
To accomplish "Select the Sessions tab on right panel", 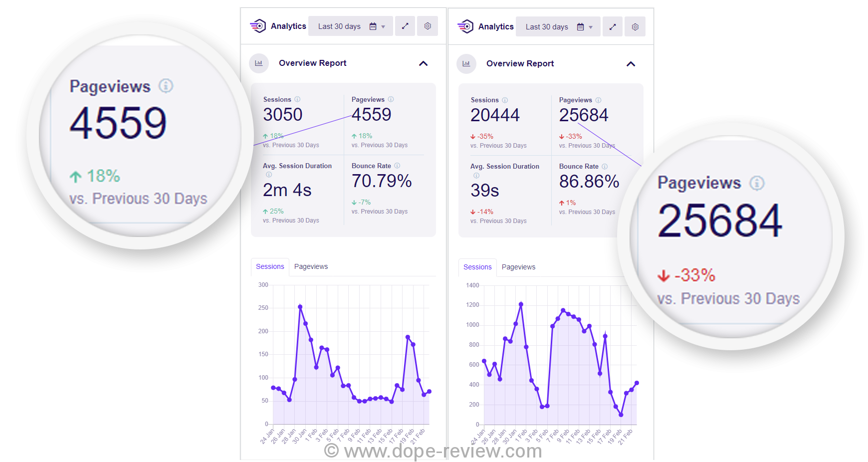I will (477, 267).
